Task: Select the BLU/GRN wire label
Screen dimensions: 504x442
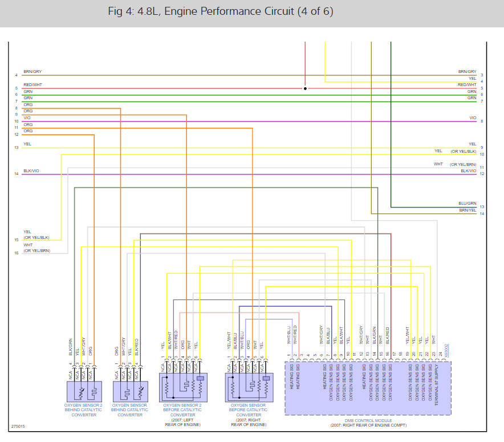Action: 468,204
